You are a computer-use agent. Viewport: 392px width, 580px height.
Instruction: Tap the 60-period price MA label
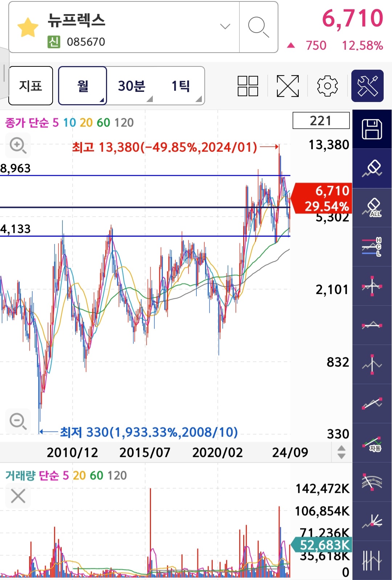click(103, 123)
